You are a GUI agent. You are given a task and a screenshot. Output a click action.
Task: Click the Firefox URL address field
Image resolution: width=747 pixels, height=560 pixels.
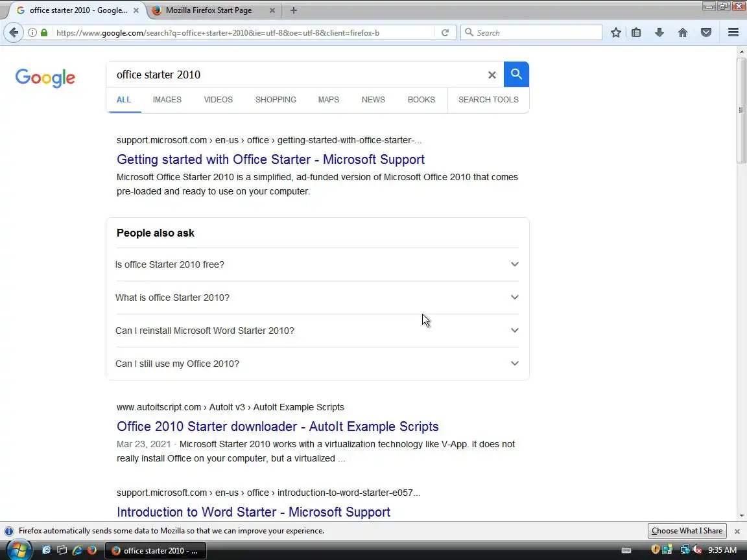pos(243,32)
